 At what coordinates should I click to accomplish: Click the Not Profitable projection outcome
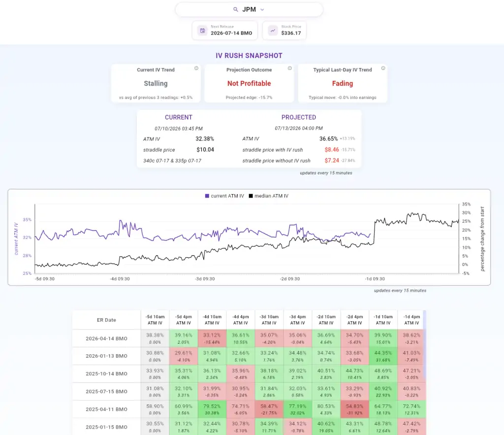249,84
